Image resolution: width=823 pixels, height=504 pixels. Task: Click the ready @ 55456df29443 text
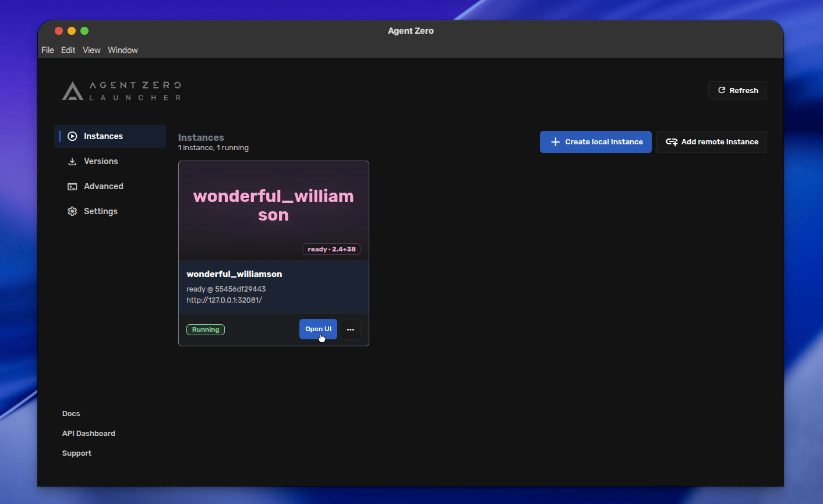(226, 289)
